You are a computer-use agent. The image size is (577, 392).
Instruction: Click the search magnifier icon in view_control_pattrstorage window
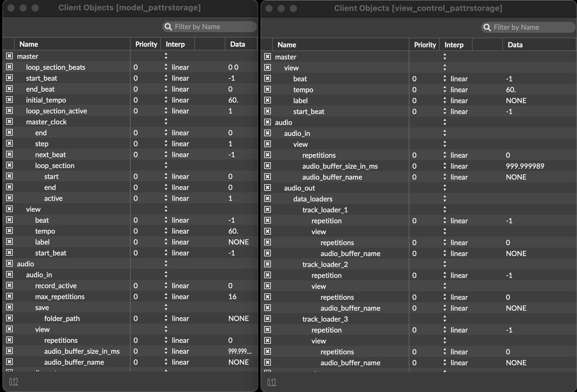[487, 27]
